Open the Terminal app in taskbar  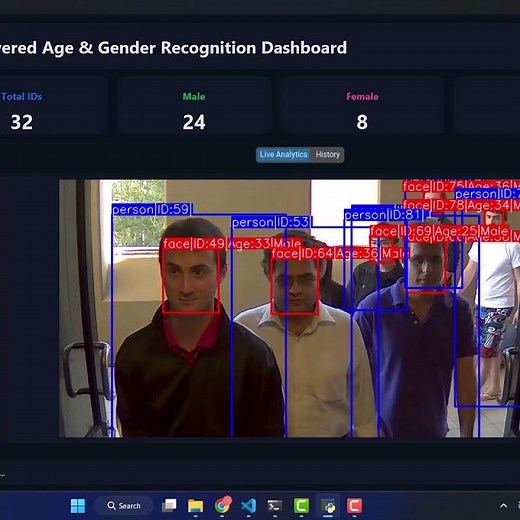coord(275,506)
